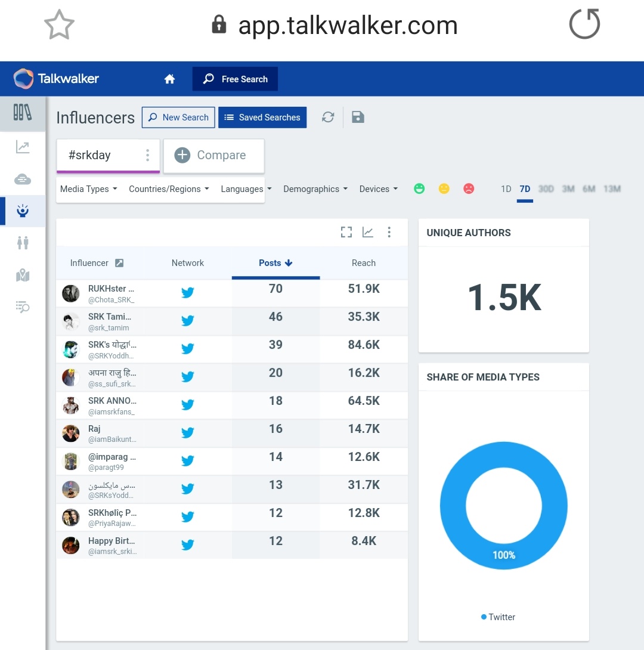Click the browser lock security icon
644x650 pixels.
219,24
